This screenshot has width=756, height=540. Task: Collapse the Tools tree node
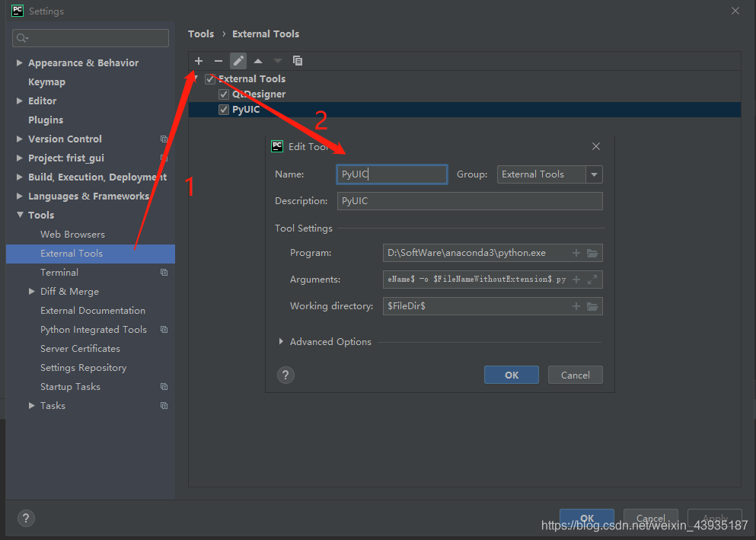[20, 215]
